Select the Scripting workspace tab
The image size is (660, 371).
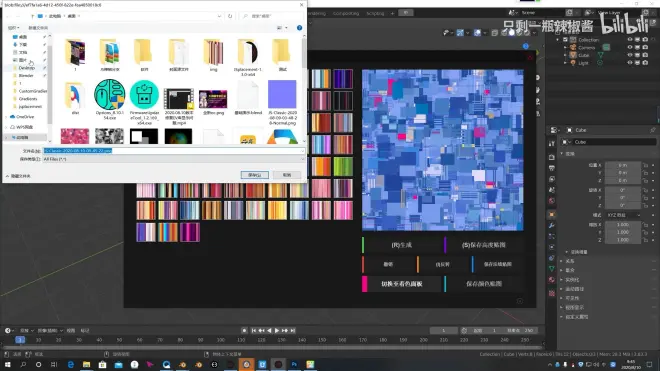pyautogui.click(x=375, y=13)
